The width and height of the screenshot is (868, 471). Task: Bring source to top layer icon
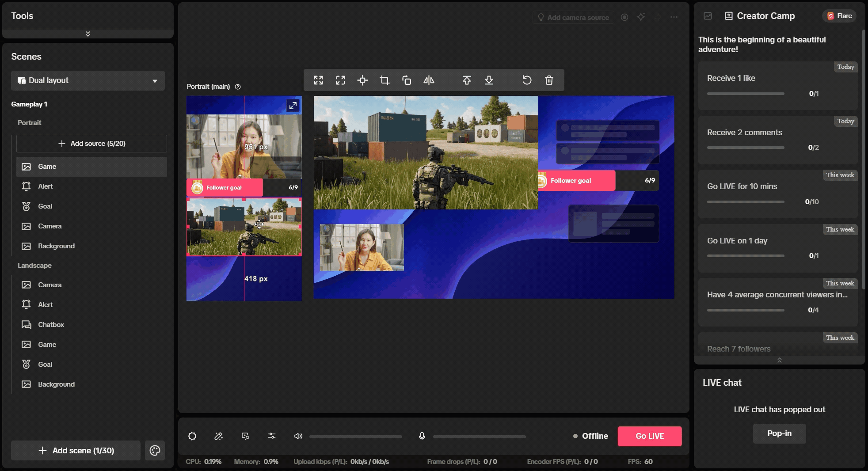coord(467,80)
